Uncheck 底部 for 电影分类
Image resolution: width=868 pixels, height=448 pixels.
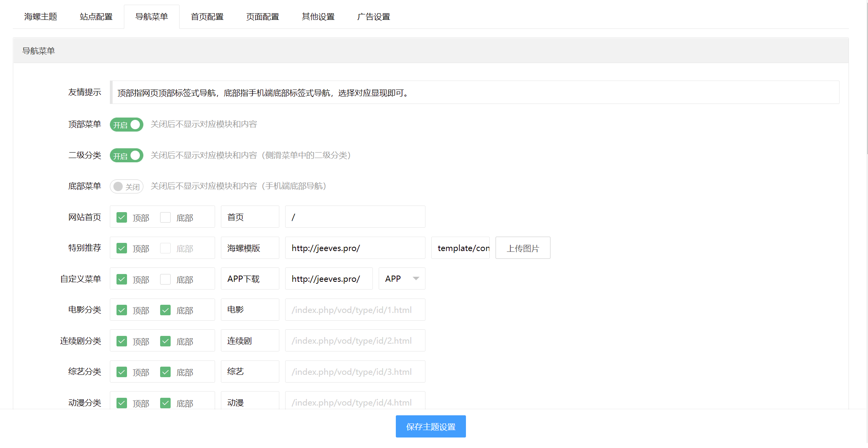[x=166, y=310]
